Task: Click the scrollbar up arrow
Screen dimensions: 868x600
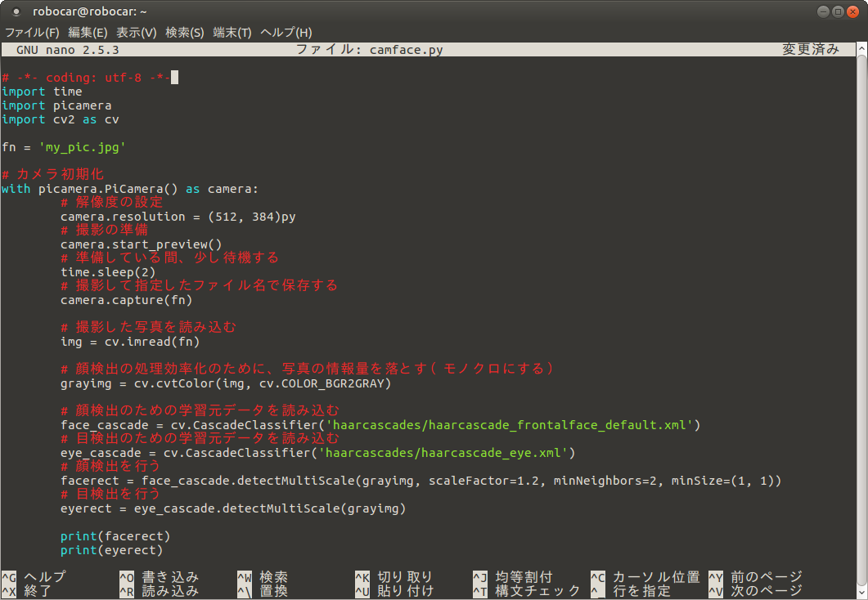Action: [x=862, y=49]
